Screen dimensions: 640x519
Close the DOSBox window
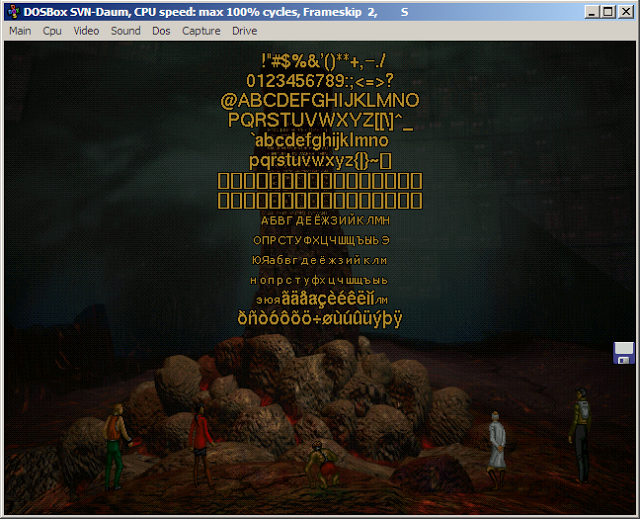coord(626,12)
